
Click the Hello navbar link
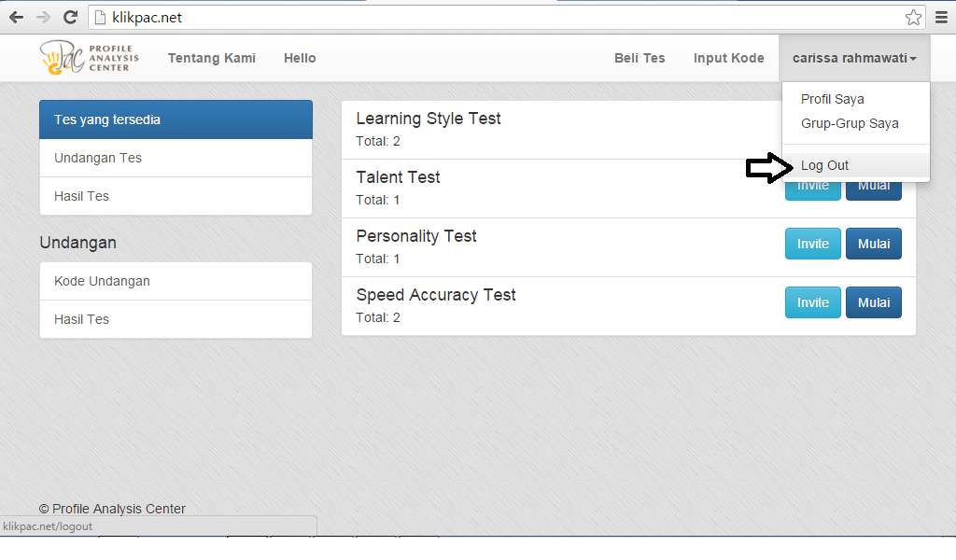300,58
